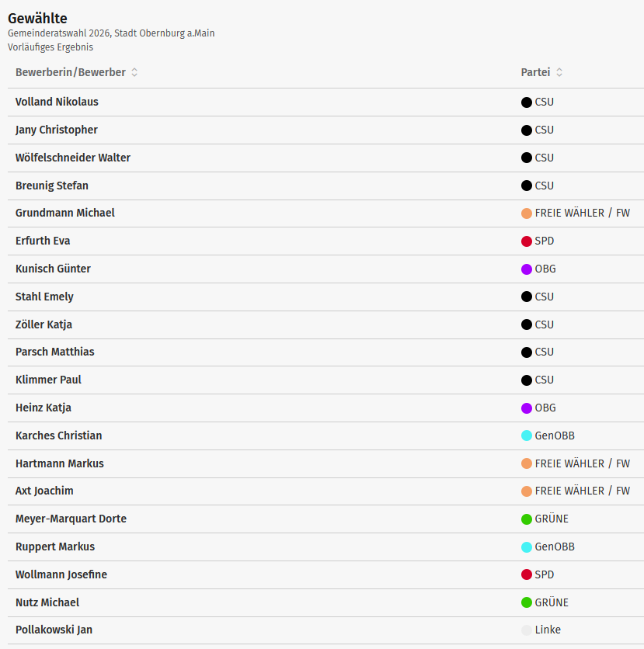Click cyan GenOBB dot for Karches Christian
This screenshot has width=644, height=649.
point(527,436)
